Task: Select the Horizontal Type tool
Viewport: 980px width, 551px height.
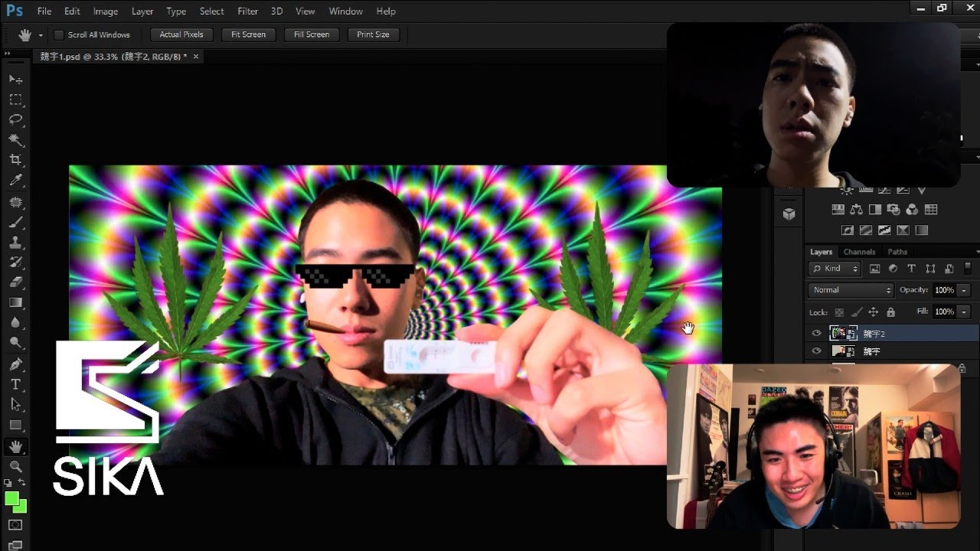Action: pyautogui.click(x=15, y=384)
